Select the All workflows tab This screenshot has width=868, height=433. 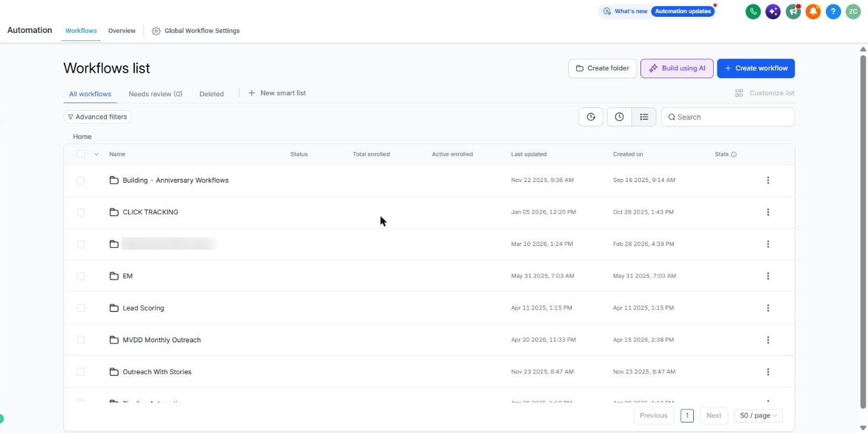point(90,94)
